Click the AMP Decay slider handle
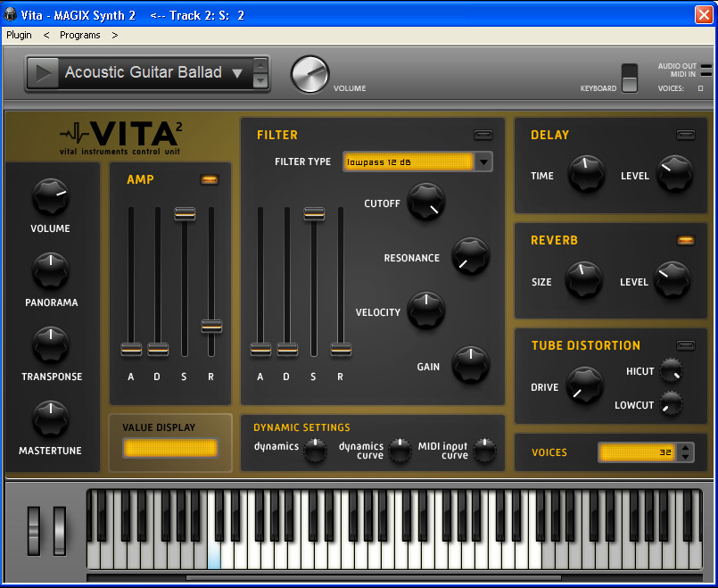Image resolution: width=718 pixels, height=588 pixels. [158, 350]
